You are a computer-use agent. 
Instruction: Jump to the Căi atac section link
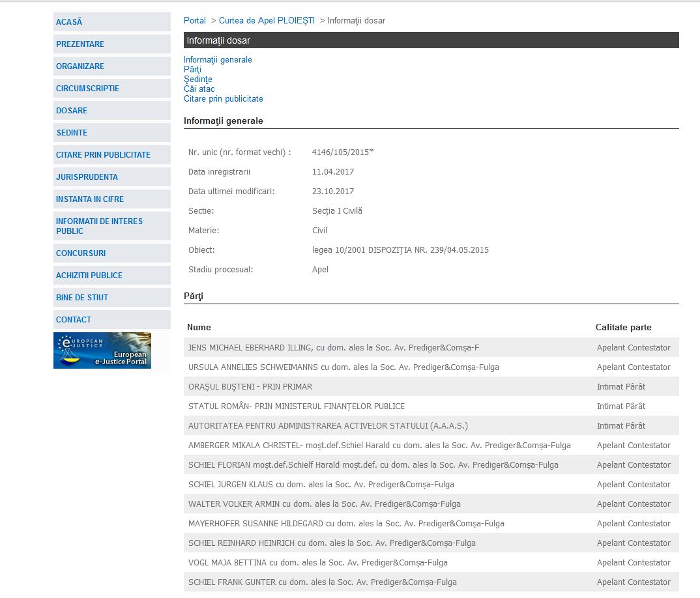tap(199, 89)
